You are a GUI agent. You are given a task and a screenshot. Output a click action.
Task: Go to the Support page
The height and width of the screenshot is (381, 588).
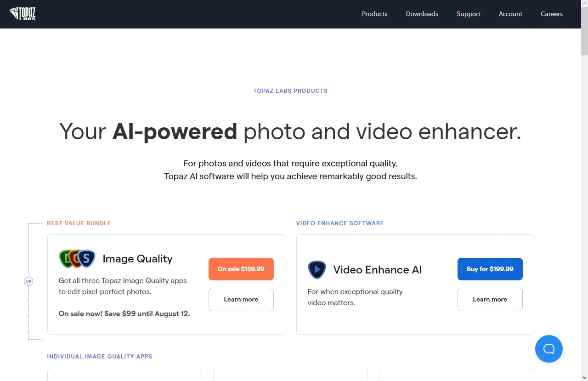(x=468, y=14)
